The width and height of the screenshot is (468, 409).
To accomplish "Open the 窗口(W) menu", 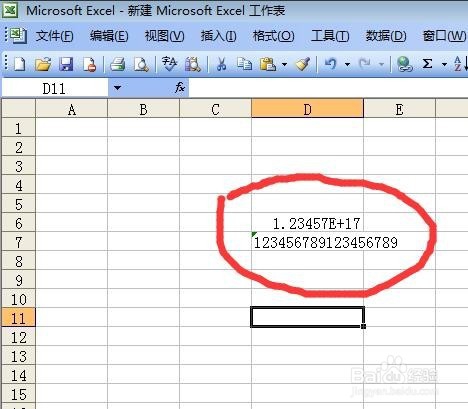I will 445,36.
